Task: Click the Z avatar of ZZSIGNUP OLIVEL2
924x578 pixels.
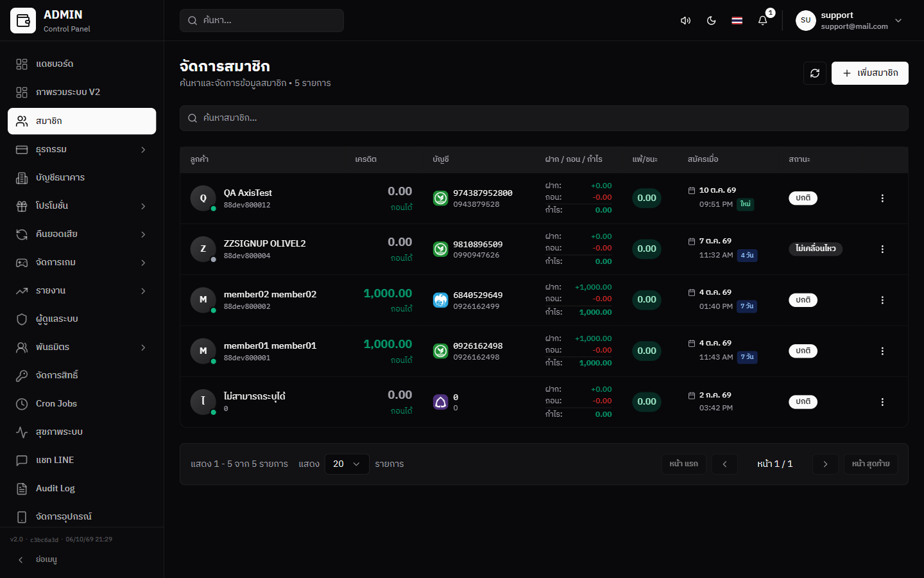Action: 203,249
